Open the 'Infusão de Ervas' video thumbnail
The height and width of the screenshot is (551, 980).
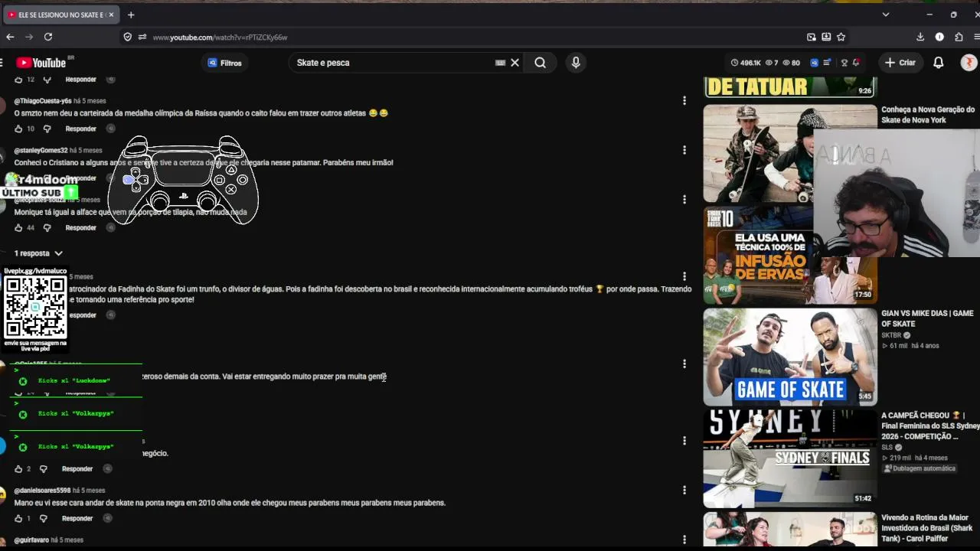pyautogui.click(x=790, y=255)
